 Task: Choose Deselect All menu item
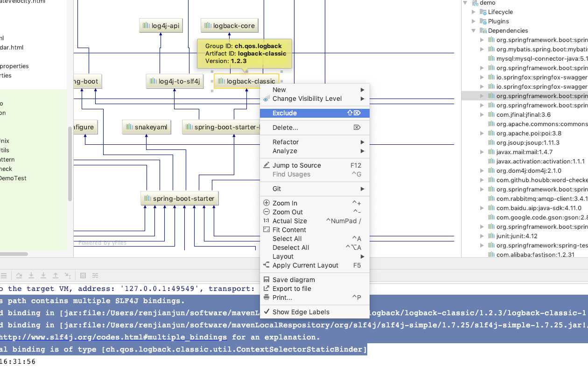(x=315, y=248)
